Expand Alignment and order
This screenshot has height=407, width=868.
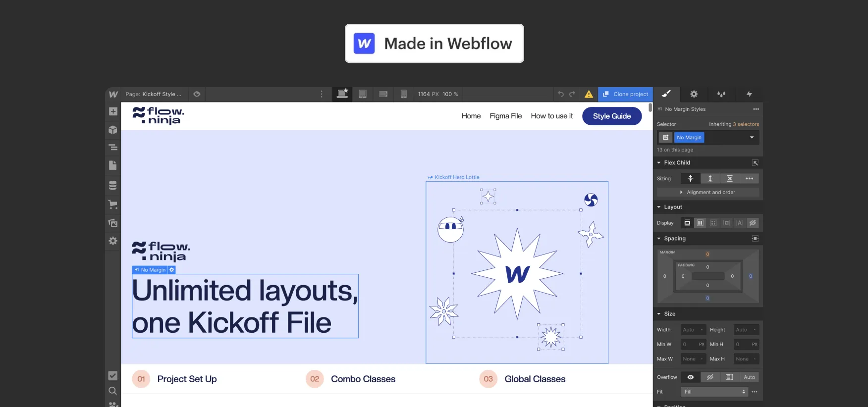(707, 192)
